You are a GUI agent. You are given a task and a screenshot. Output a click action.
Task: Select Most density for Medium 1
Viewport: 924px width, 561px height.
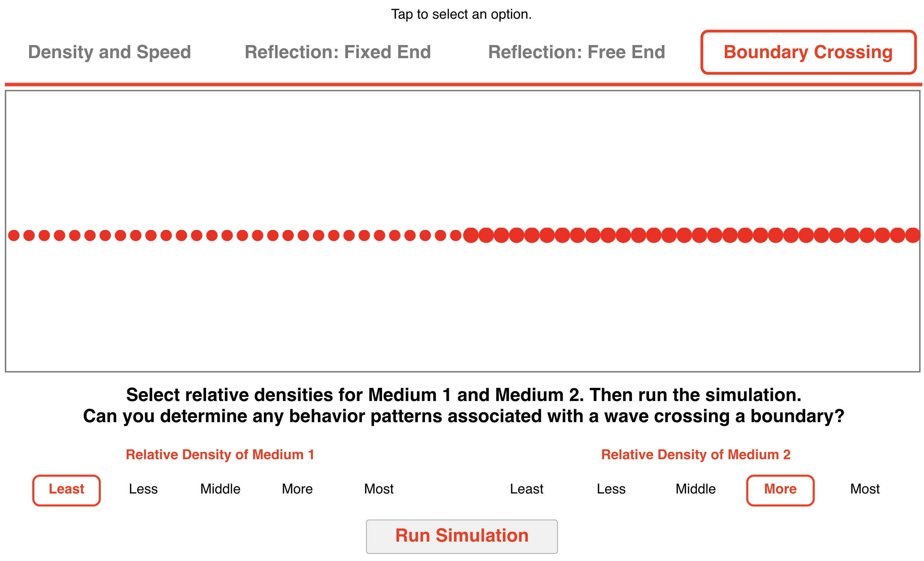pos(379,489)
